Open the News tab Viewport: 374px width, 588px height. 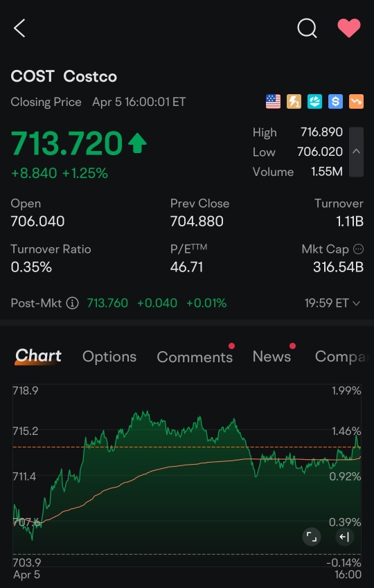(272, 356)
